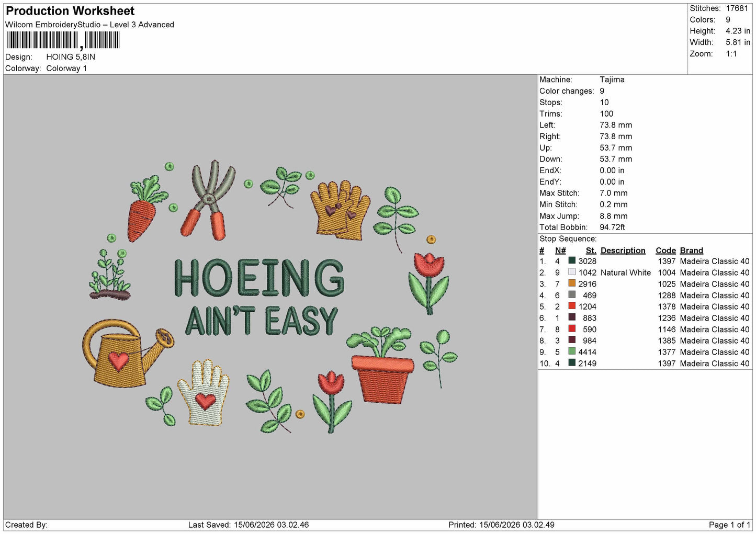Click 'Last Saved: 15/06/2026 03.02.46' in footer
The width and height of the screenshot is (756, 534).
[x=249, y=525]
